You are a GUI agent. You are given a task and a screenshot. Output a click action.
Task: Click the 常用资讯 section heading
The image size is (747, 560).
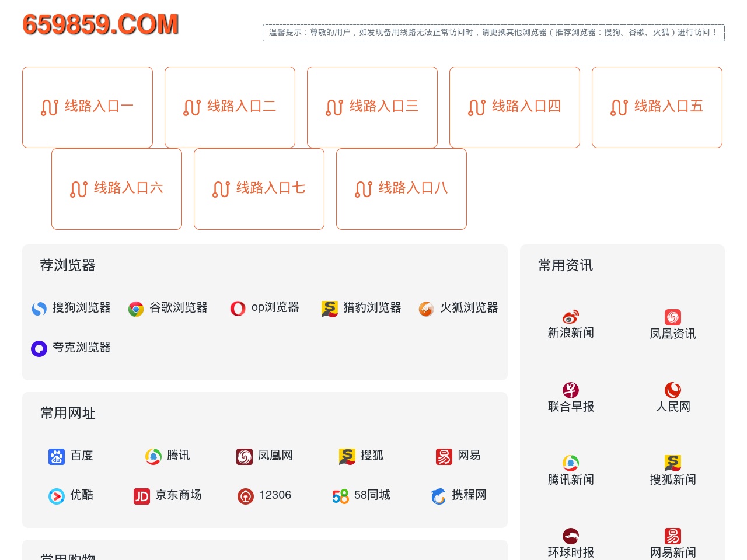[x=566, y=265]
